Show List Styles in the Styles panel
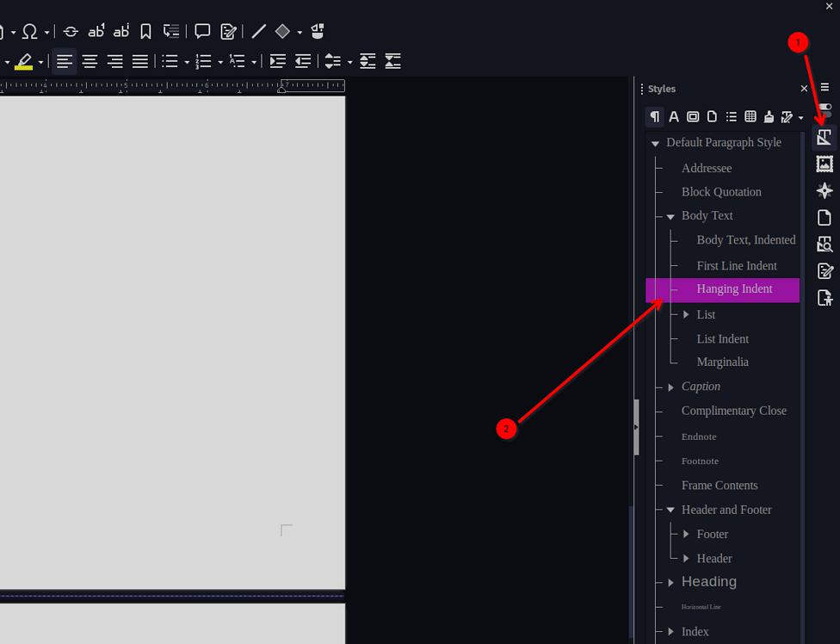This screenshot has height=644, width=840. click(x=731, y=116)
